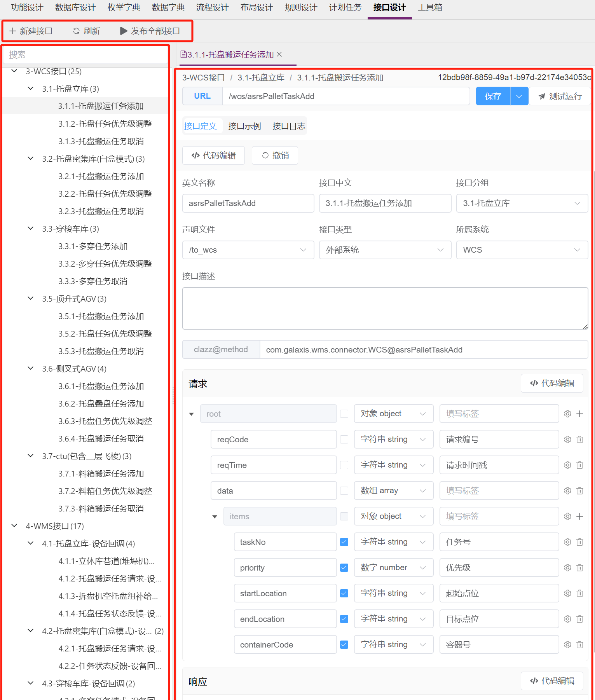This screenshot has height=700, width=595.
Task: Click into the 接口描述 text area
Action: click(x=385, y=308)
